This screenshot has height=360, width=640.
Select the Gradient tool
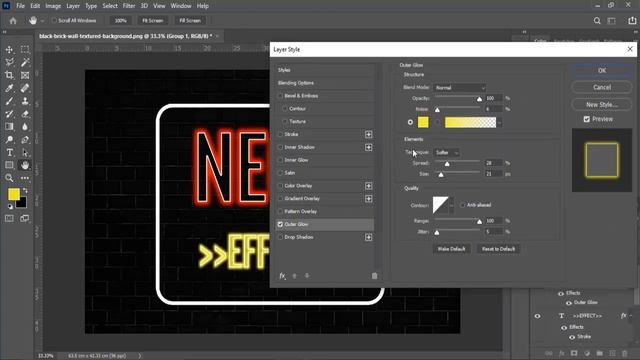(x=9, y=127)
